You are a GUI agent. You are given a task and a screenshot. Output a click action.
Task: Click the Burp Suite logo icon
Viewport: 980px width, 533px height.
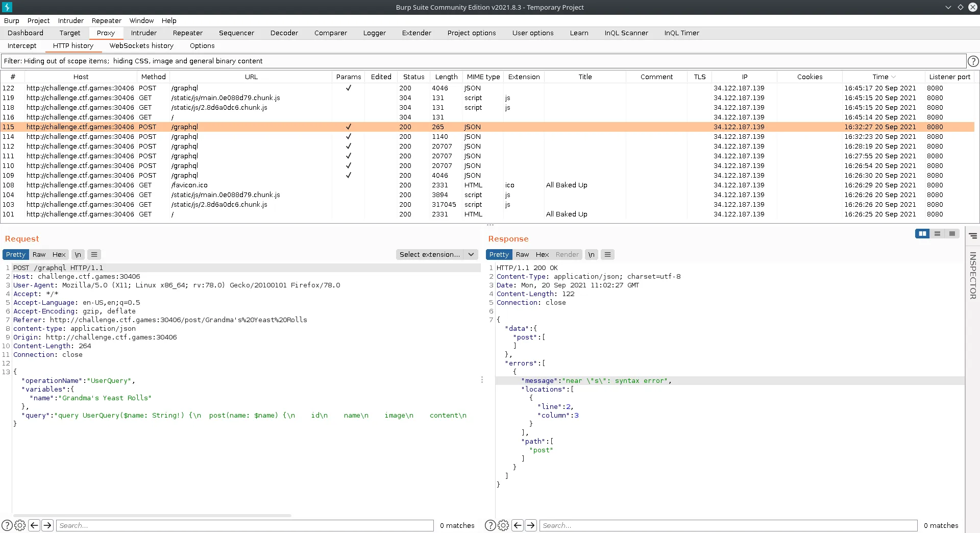pyautogui.click(x=7, y=7)
